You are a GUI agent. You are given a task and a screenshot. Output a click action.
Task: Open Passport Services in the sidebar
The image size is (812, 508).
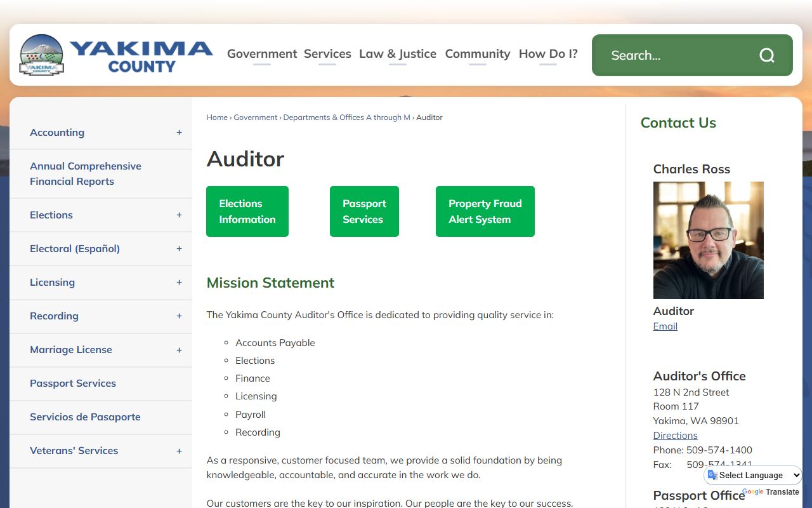(73, 384)
